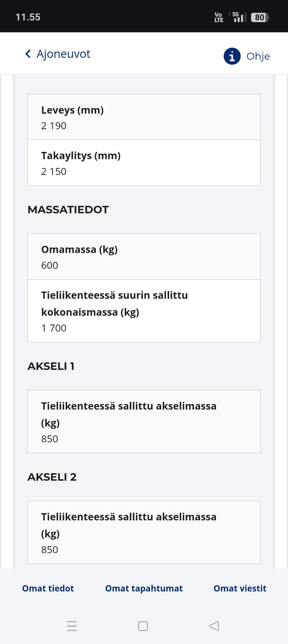This screenshot has height=644, width=288.
Task: Tap the Ohje info icon
Action: (232, 56)
